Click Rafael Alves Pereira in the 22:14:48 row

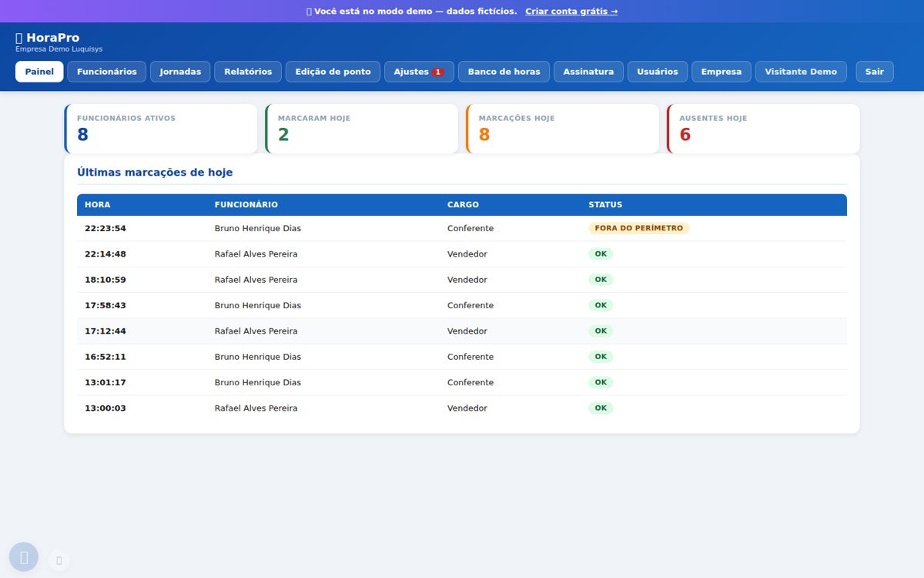pos(256,254)
